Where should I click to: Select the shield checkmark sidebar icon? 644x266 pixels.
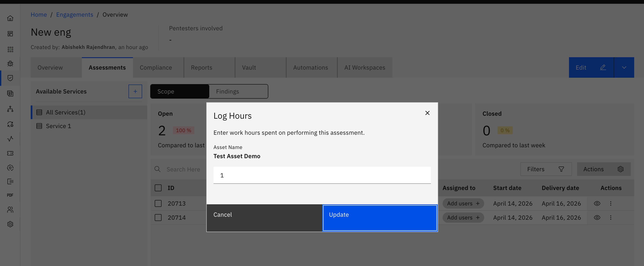[x=10, y=78]
